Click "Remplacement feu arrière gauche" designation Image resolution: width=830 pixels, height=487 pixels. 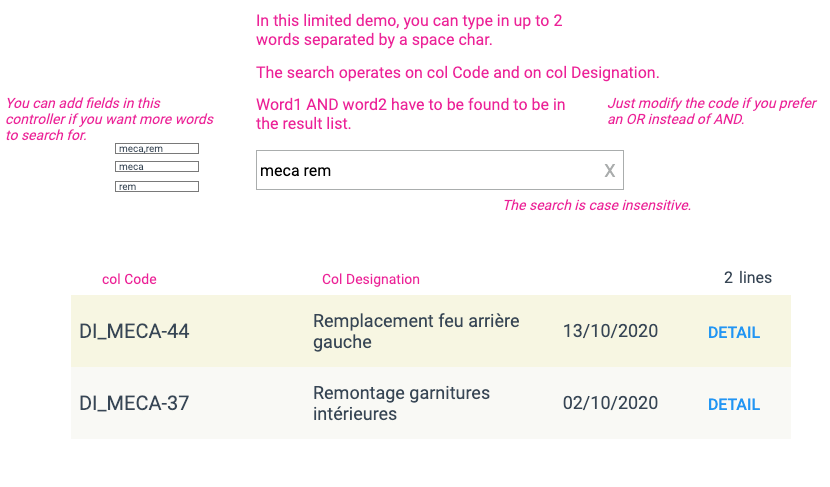(416, 331)
